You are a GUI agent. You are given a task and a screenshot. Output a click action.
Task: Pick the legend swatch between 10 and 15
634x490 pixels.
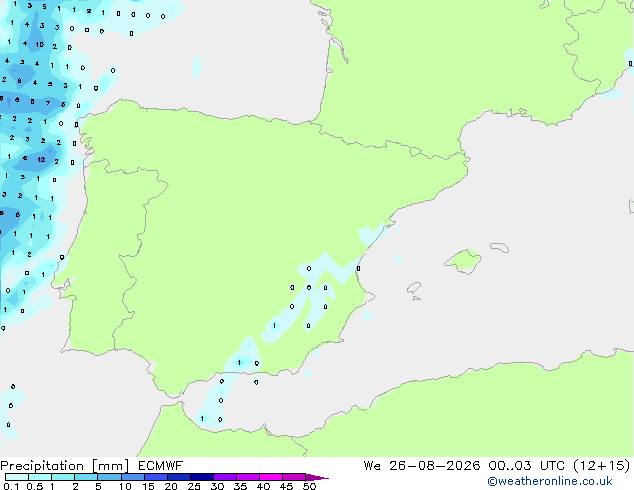[x=133, y=477]
